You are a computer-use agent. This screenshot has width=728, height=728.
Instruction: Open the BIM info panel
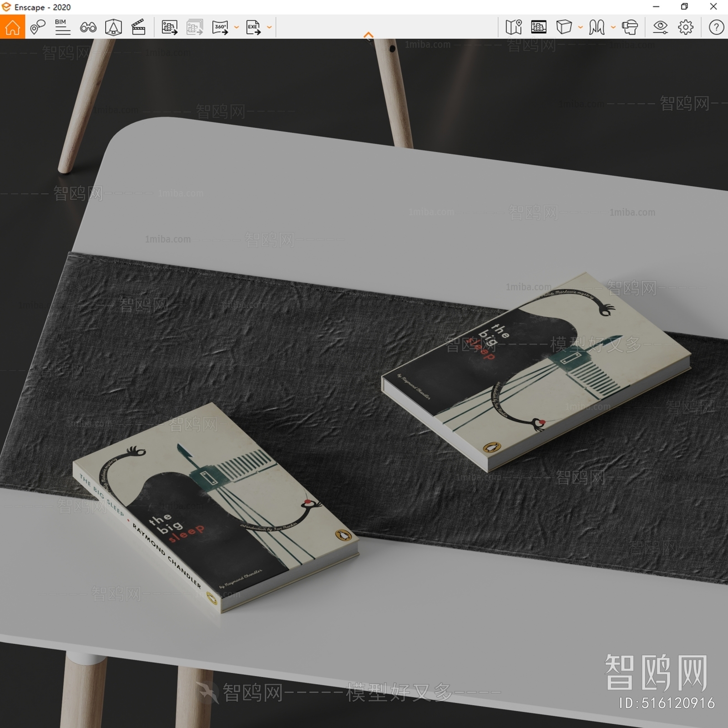point(62,27)
